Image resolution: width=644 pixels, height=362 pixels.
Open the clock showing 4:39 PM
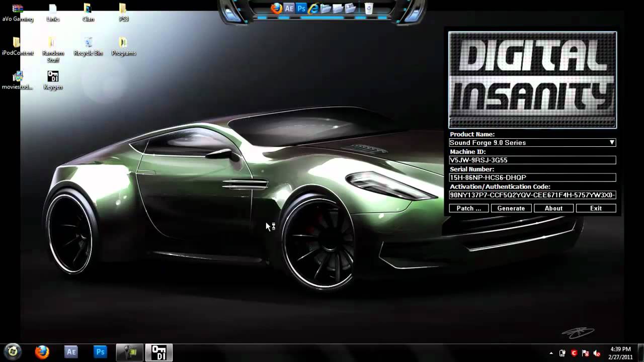(x=620, y=352)
